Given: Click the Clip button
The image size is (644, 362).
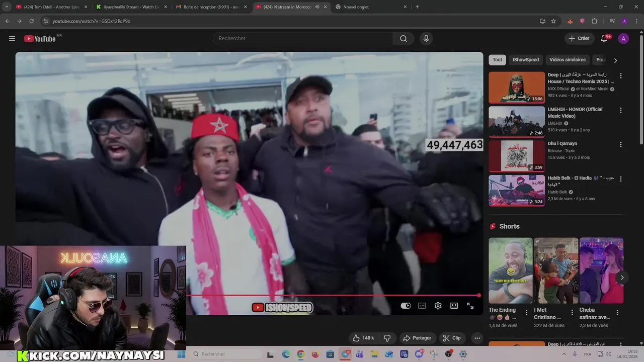Looking at the screenshot, I should coord(451,338).
